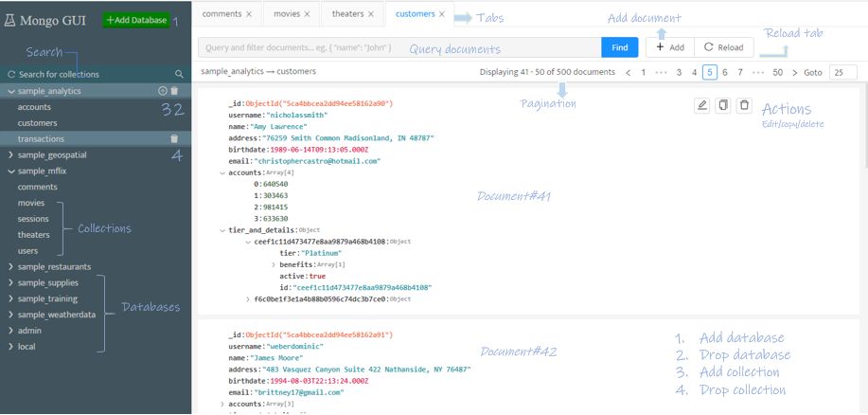Collapse the tier_and_details object

coord(222,229)
